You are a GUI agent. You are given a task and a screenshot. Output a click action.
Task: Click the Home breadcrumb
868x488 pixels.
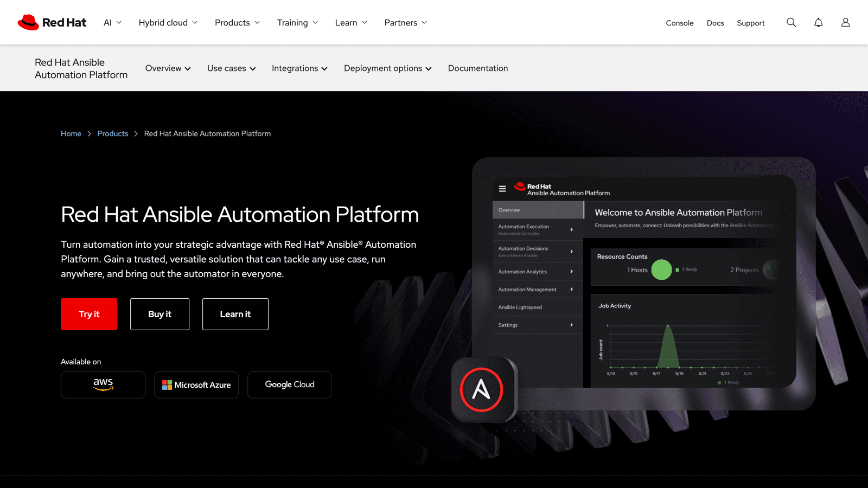coord(71,133)
